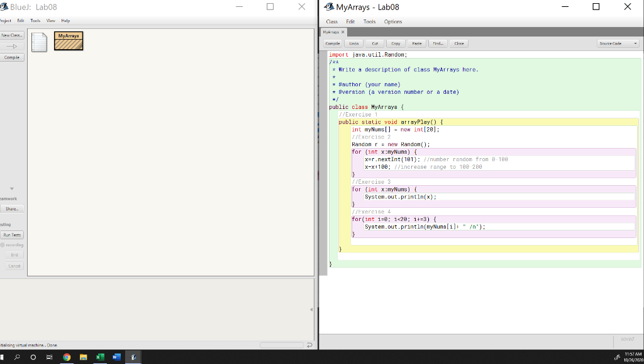Image resolution: width=644 pixels, height=364 pixels.
Task: Click the saved status indicator
Action: (627, 339)
